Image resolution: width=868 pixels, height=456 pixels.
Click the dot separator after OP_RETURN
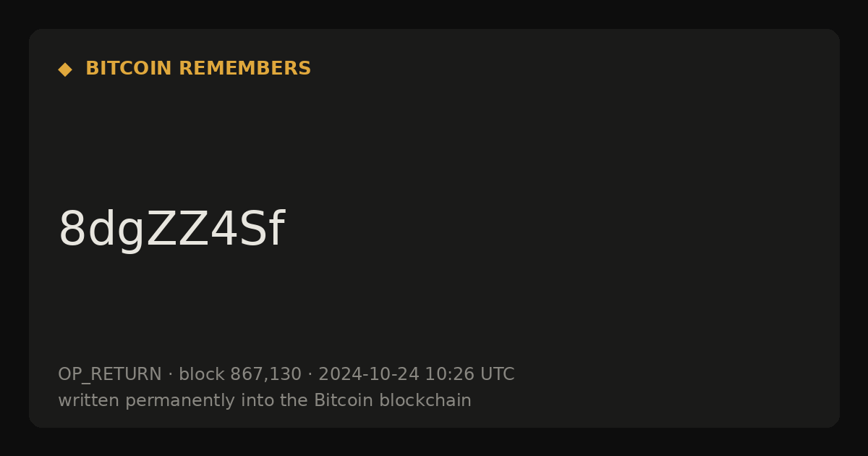pyautogui.click(x=170, y=375)
